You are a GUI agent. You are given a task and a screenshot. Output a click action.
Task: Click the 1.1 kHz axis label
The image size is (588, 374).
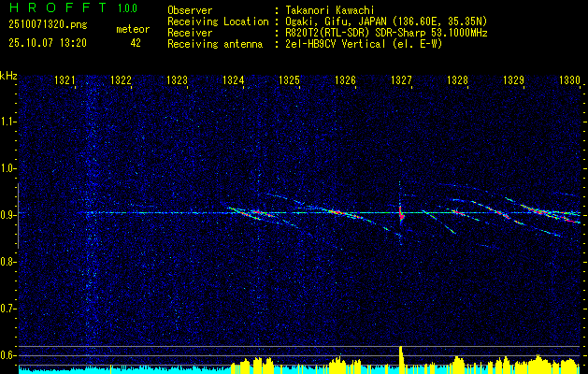point(7,122)
